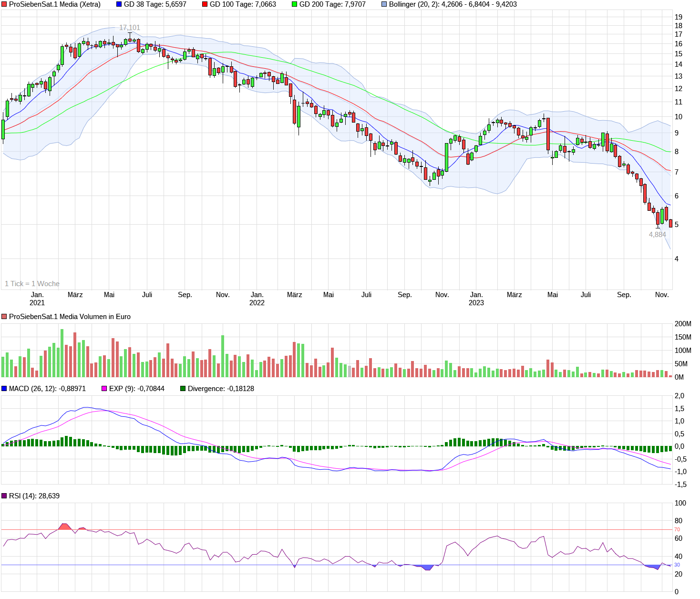
Task: Click the '0M' volume axis label
Action: (679, 377)
